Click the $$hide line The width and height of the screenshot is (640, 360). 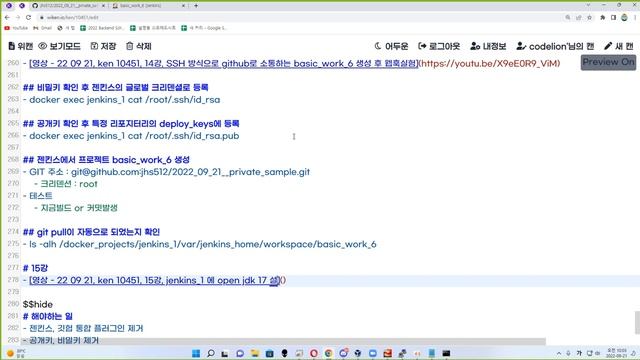coord(38,304)
